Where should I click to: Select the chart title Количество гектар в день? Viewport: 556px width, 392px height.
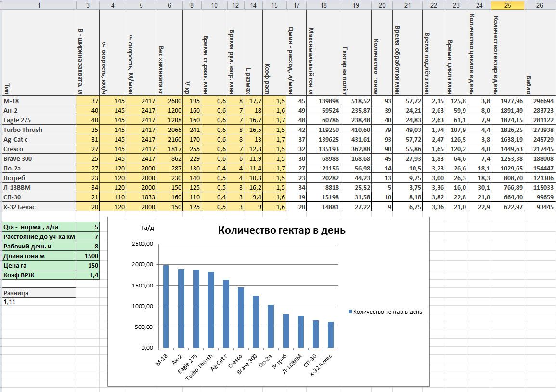click(282, 230)
